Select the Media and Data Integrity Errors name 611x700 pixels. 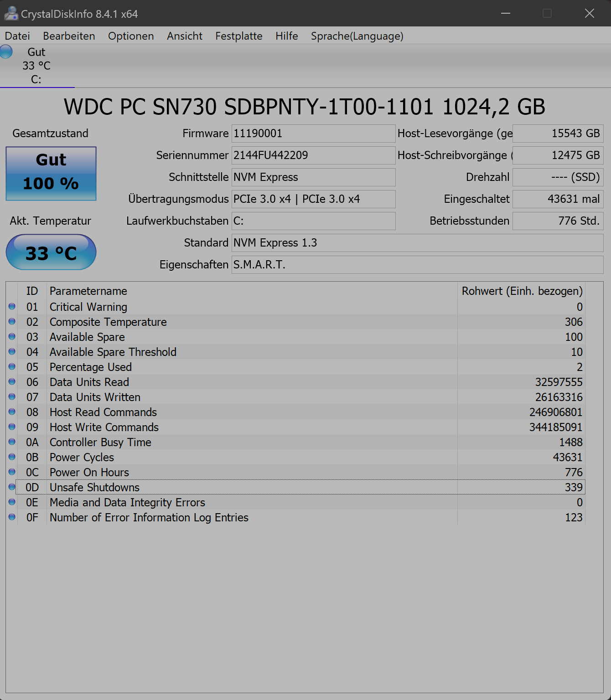tap(127, 502)
